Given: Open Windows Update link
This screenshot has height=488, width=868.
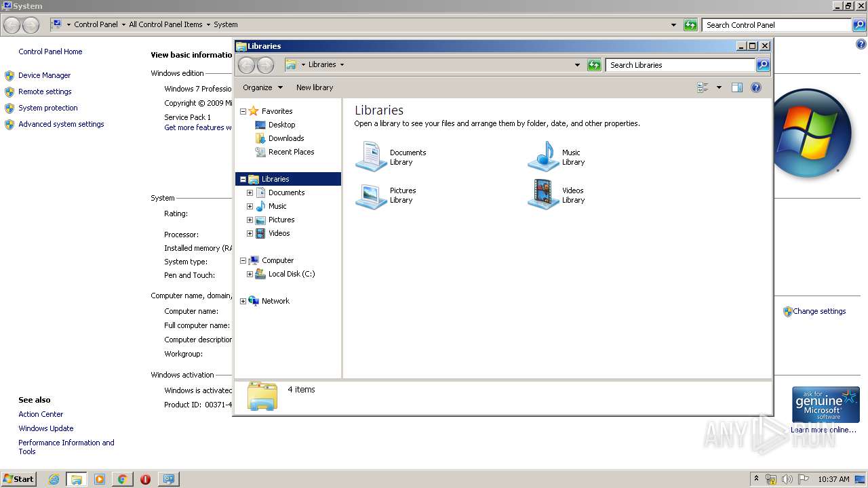Looking at the screenshot, I should pos(46,428).
